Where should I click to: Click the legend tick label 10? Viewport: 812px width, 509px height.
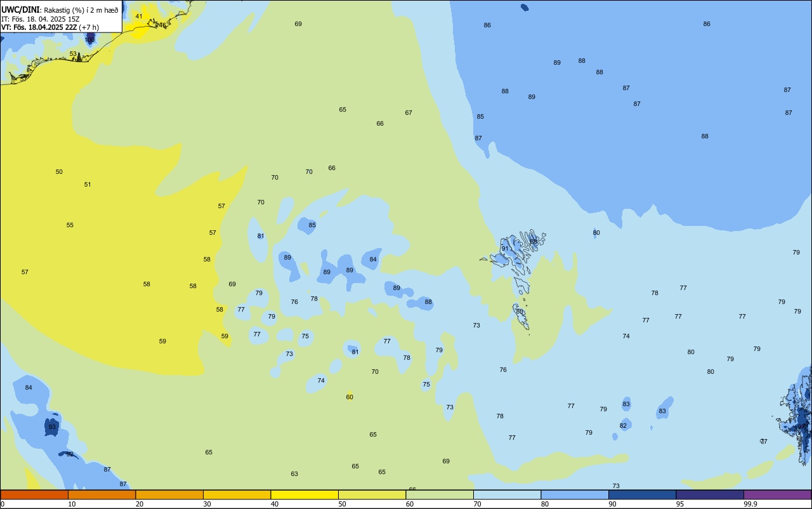72,504
